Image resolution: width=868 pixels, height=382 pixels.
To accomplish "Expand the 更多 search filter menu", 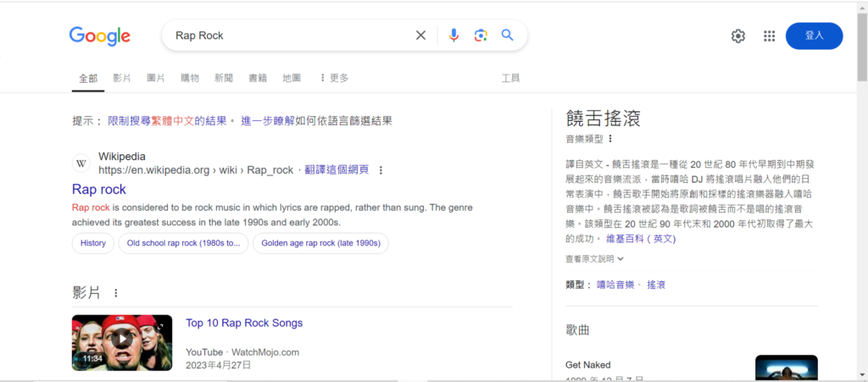I will pyautogui.click(x=334, y=78).
